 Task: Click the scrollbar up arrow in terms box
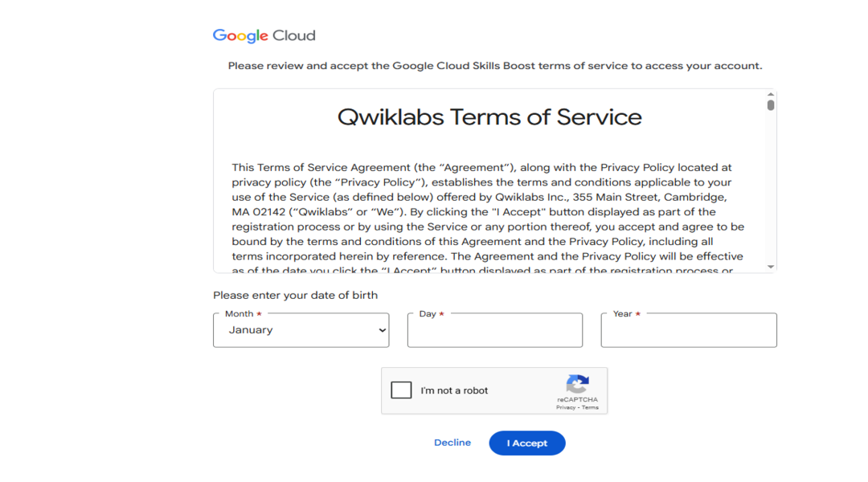coord(771,94)
